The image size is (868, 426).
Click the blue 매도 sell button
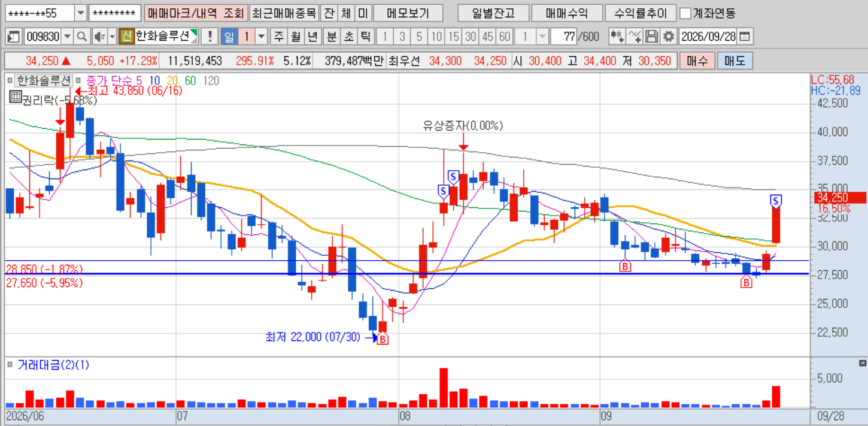click(x=734, y=61)
